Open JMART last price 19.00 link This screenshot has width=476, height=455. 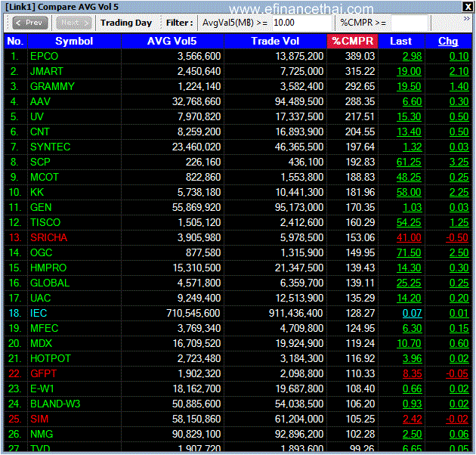[x=409, y=71]
